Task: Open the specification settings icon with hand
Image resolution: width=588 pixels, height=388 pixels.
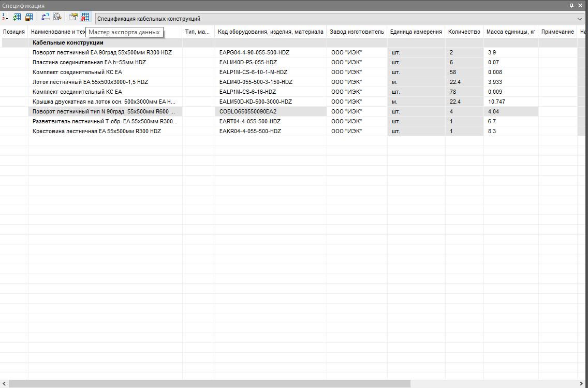Action: pos(73,17)
